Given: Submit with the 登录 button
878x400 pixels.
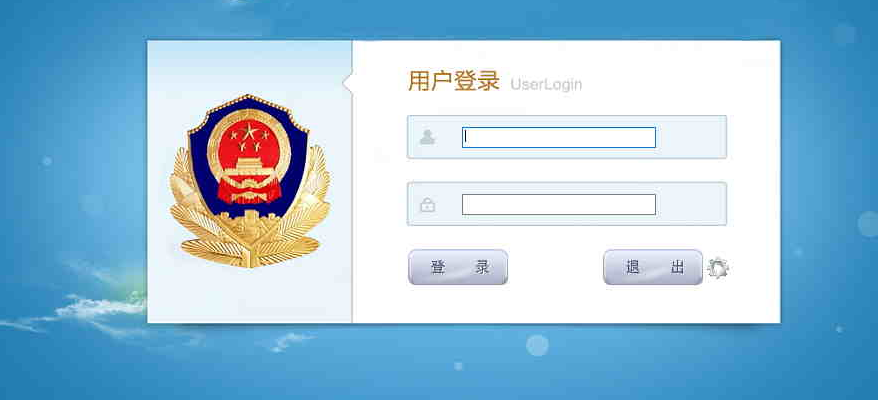Looking at the screenshot, I should coord(458,267).
